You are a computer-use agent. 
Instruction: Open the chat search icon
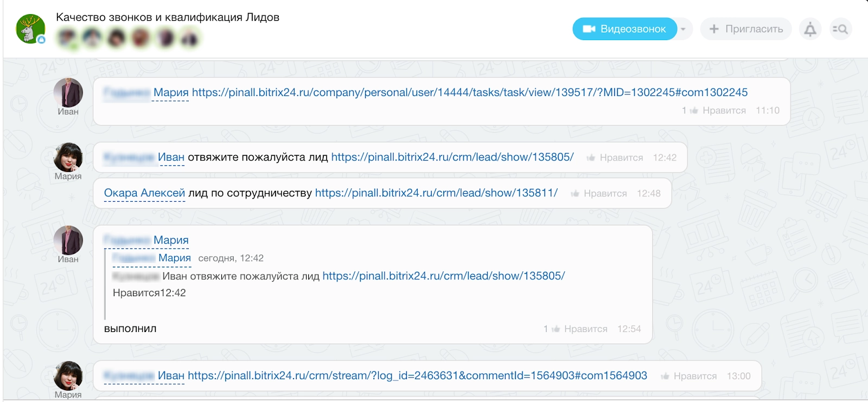click(x=840, y=29)
